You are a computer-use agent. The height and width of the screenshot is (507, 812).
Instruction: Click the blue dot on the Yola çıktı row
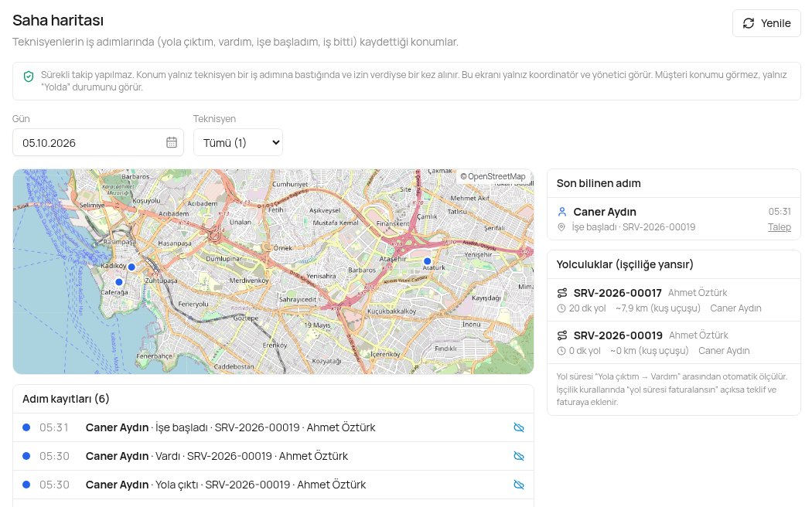coord(26,485)
